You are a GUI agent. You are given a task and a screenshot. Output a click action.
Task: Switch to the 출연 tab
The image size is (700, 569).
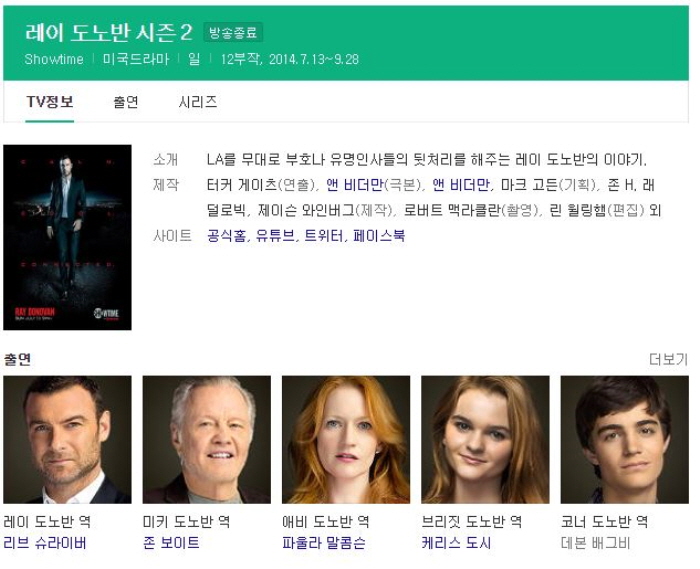point(126,102)
